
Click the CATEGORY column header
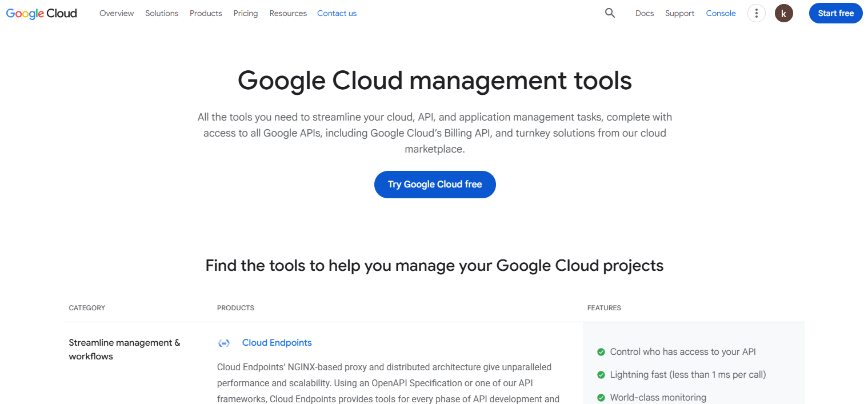[87, 308]
